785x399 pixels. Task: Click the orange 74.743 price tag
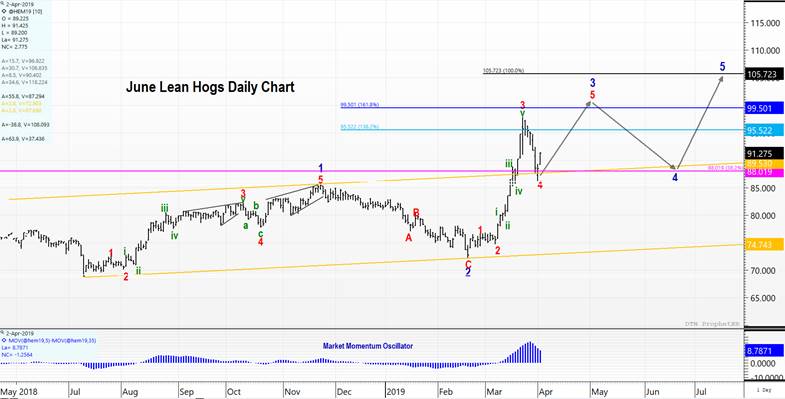764,245
